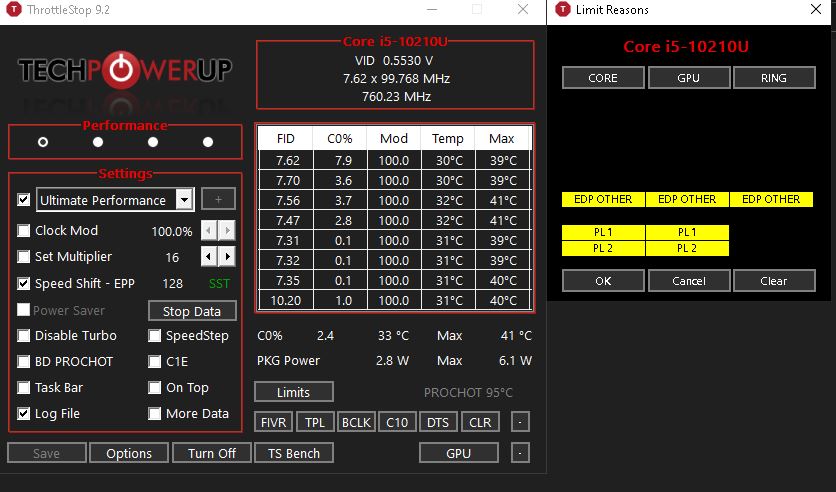Click the yellow EDP OTHER box under RING
Image resolution: width=836 pixels, height=492 pixels.
tap(771, 199)
